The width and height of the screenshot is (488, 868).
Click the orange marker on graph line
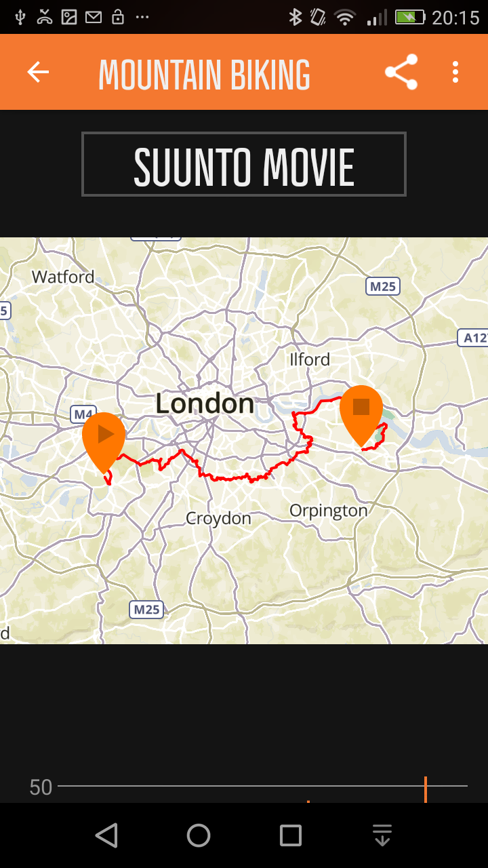point(425,790)
